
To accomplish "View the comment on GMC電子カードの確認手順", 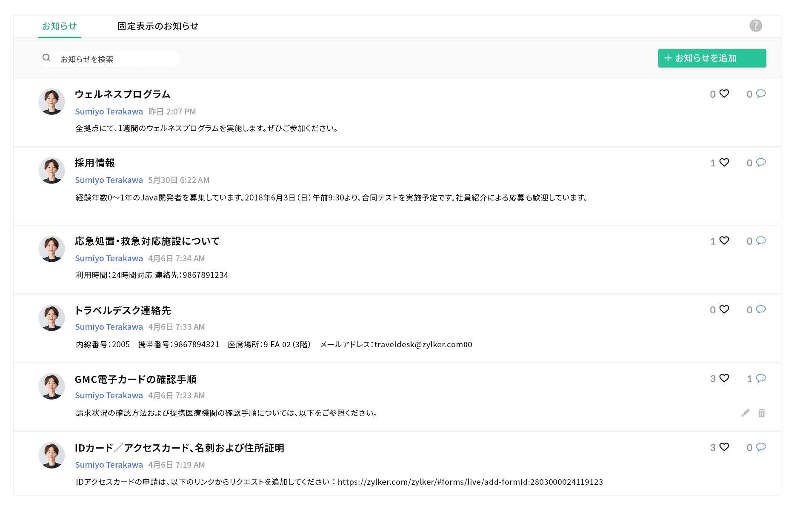I will coord(761,378).
